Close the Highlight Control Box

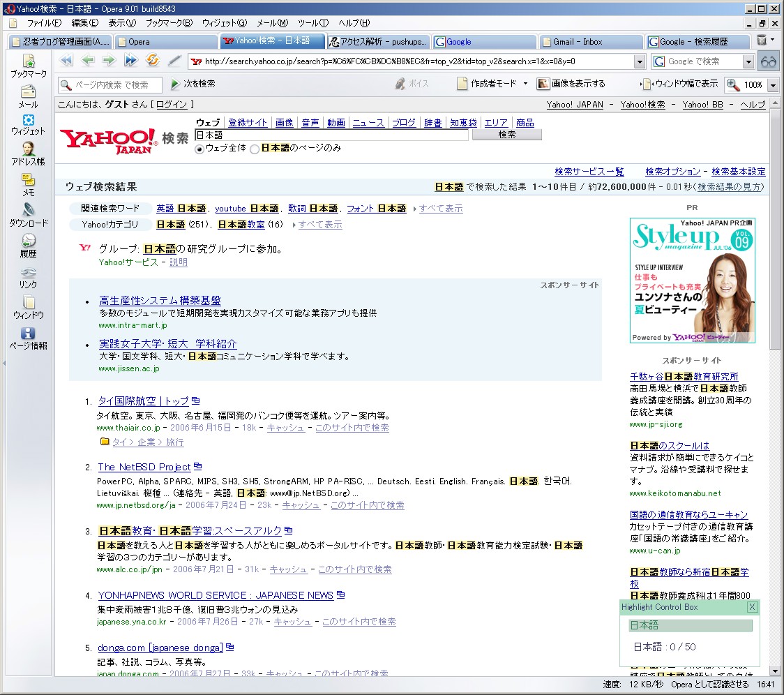[752, 607]
